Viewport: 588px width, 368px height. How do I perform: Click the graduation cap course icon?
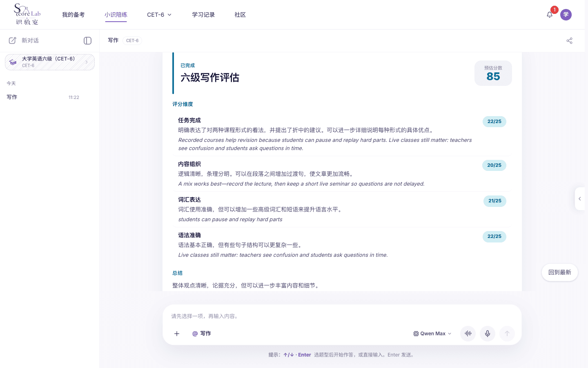coord(13,62)
